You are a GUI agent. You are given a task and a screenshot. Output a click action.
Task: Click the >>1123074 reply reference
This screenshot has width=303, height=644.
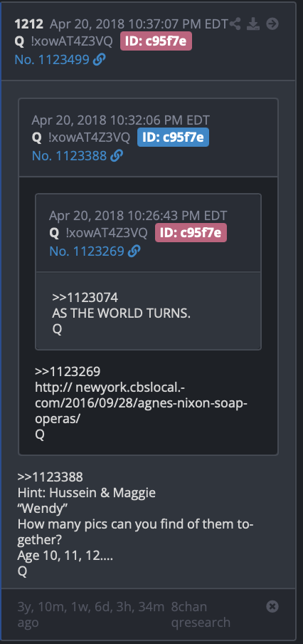click(x=85, y=297)
